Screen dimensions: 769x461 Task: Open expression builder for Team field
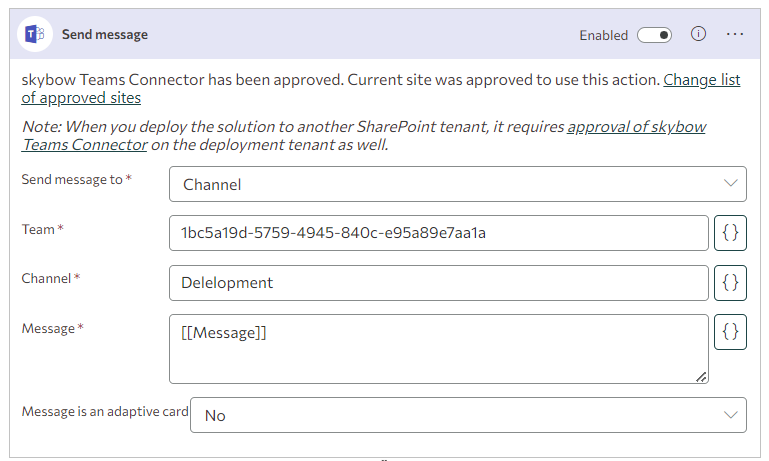(x=730, y=233)
